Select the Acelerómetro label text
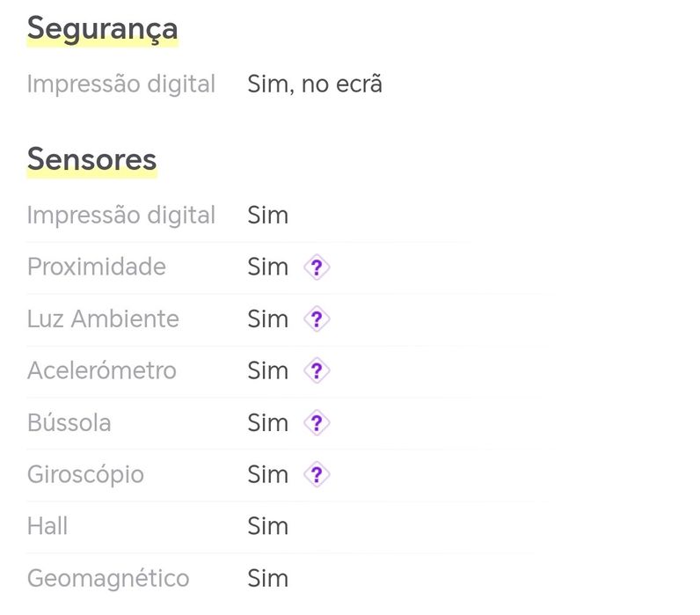Viewport: 700px width, 615px height. pyautogui.click(x=102, y=370)
